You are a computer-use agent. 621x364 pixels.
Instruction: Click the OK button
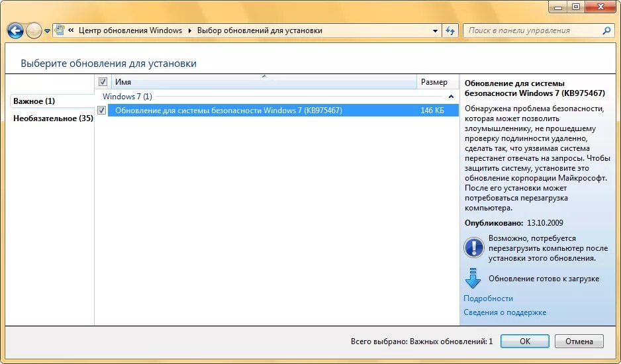(x=525, y=341)
